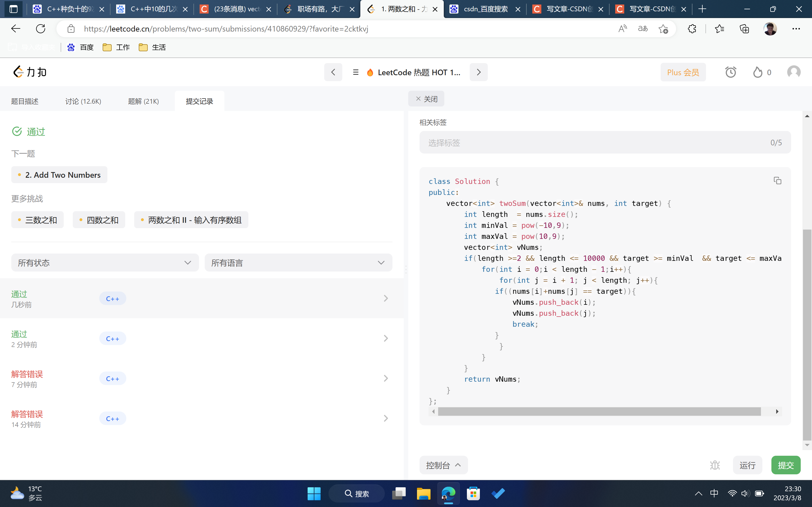812x507 pixels.
Task: Switch to the 题解 (21K) tab
Action: 143,101
